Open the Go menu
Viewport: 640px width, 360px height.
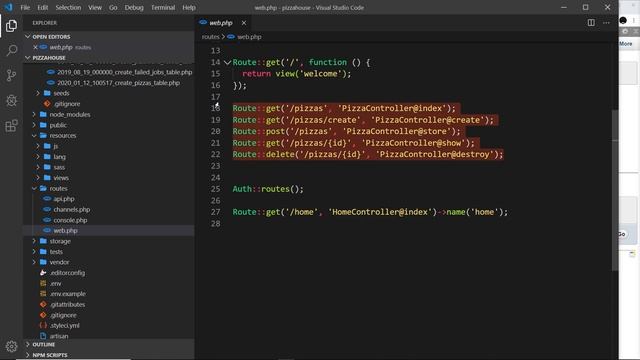(x=113, y=7)
